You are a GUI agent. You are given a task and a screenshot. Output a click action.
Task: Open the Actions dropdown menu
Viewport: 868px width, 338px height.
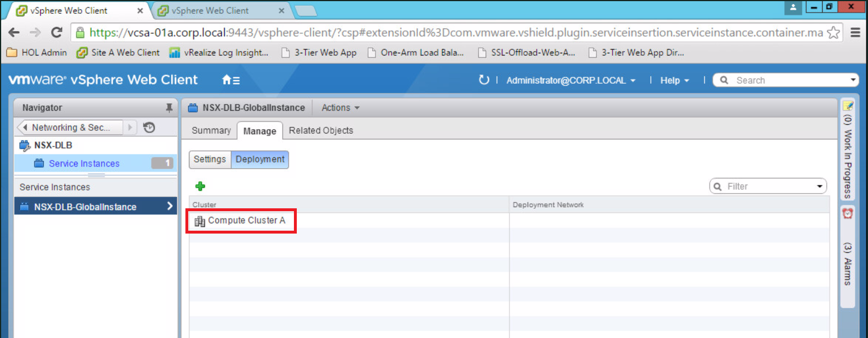click(340, 108)
